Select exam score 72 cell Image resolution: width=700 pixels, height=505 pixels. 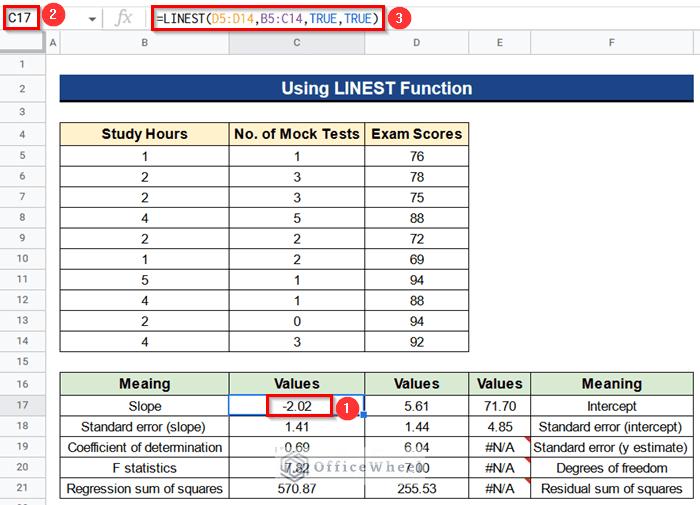tap(417, 238)
